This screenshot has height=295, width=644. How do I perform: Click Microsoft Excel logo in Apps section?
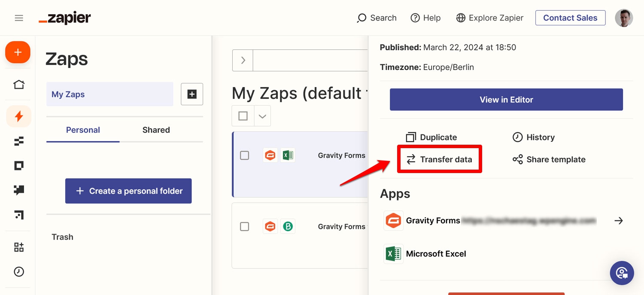point(393,254)
